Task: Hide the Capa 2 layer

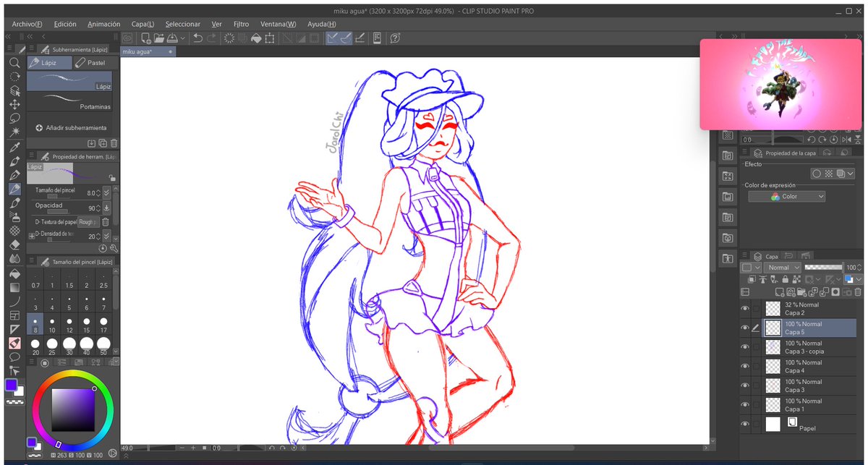Action: click(745, 309)
